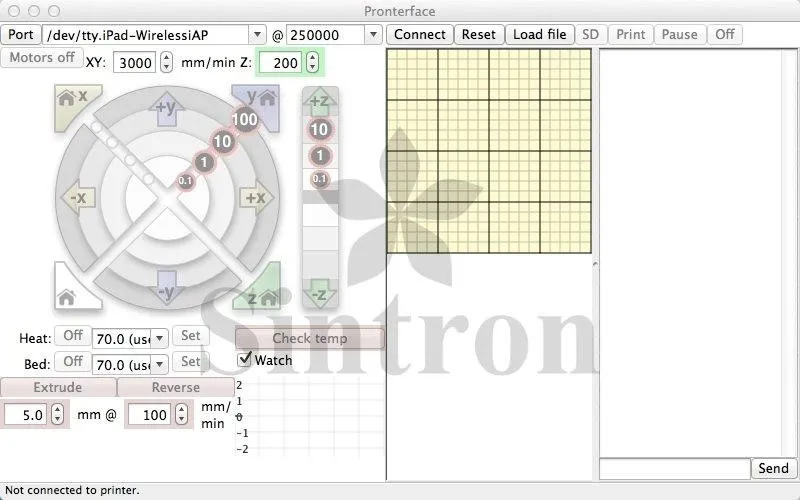Click the Extrude button
This screenshot has height=500, width=800.
pyautogui.click(x=58, y=387)
